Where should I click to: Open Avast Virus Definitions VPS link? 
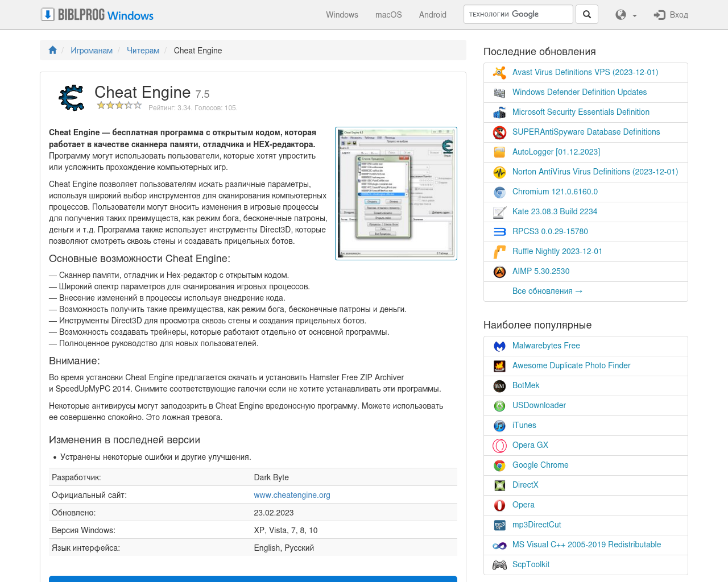tap(585, 72)
